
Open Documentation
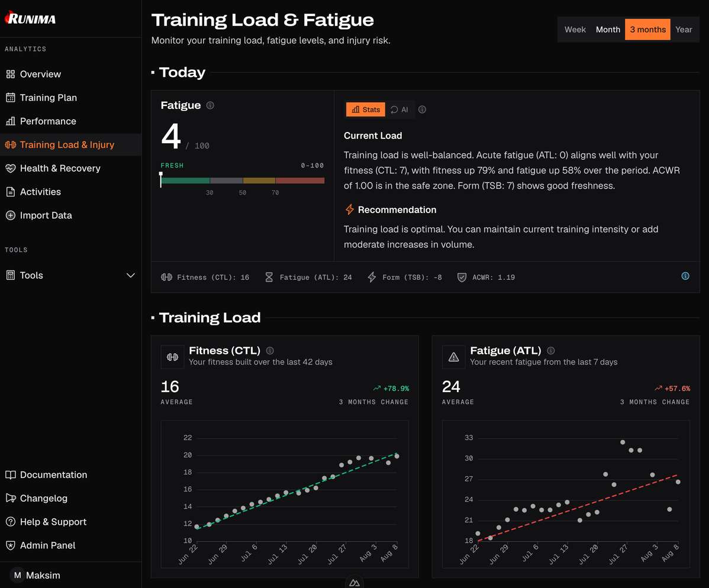70,474
